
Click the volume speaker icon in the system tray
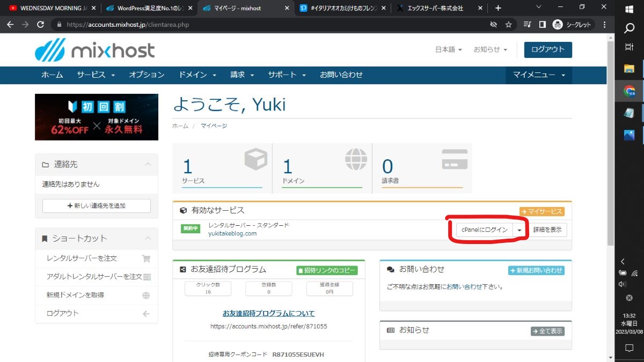[x=623, y=284]
